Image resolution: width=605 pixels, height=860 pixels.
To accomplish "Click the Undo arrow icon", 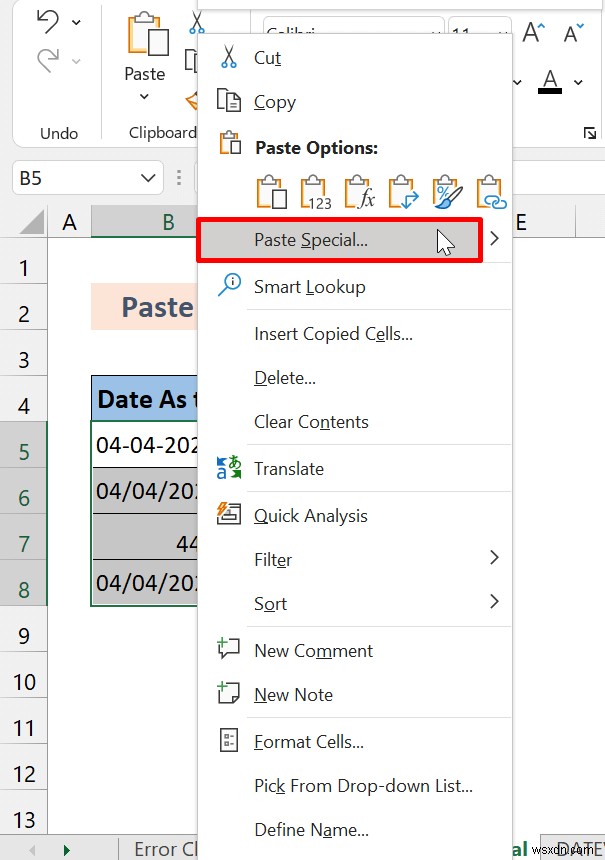I will pos(48,22).
